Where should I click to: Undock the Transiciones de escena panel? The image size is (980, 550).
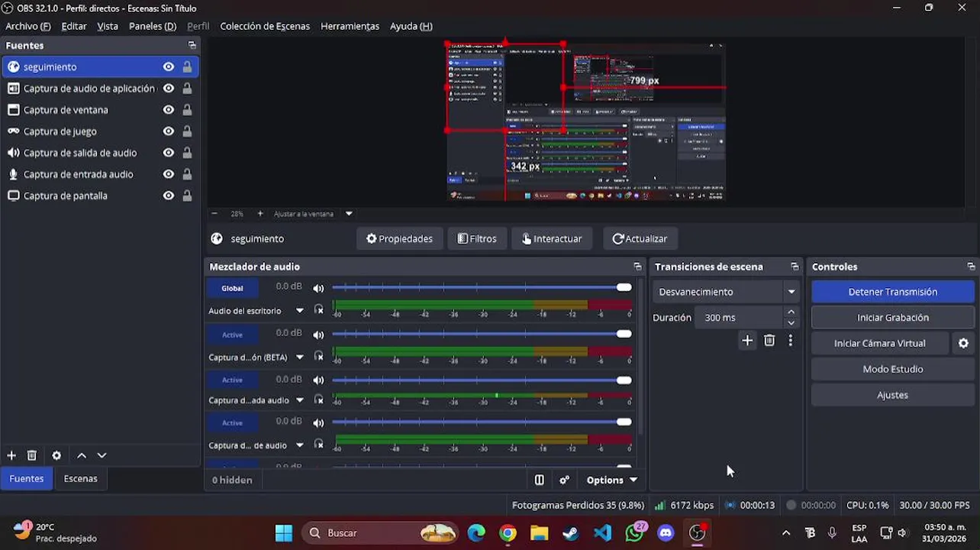pyautogui.click(x=795, y=267)
